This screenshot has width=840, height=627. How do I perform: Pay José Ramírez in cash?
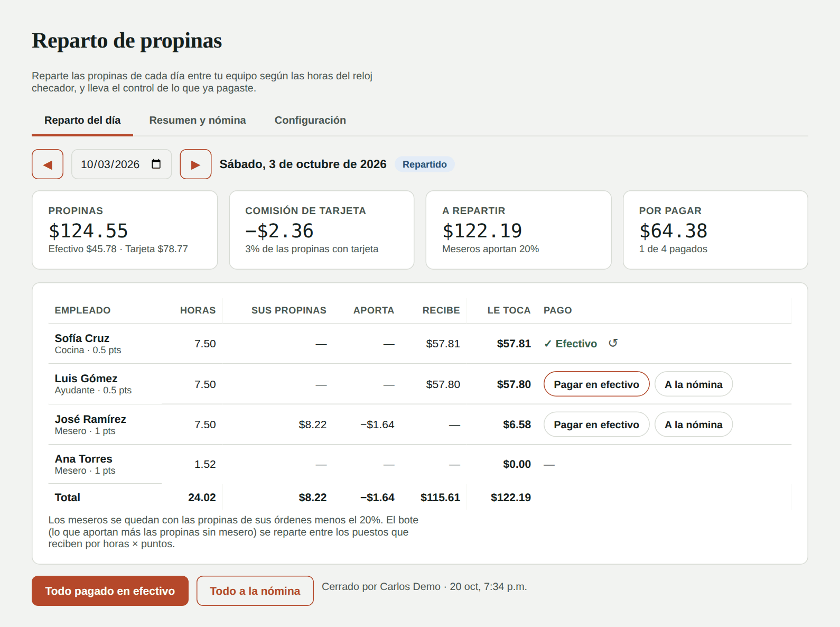click(x=596, y=425)
